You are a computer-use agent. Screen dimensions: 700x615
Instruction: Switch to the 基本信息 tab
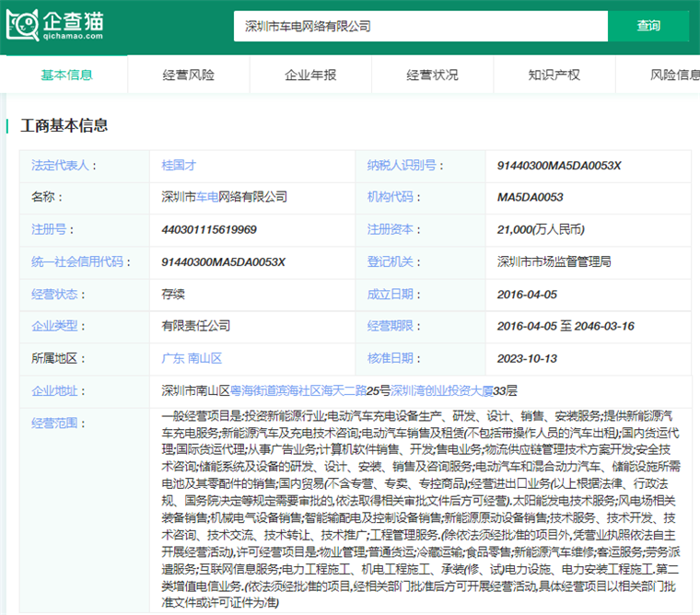(x=66, y=75)
